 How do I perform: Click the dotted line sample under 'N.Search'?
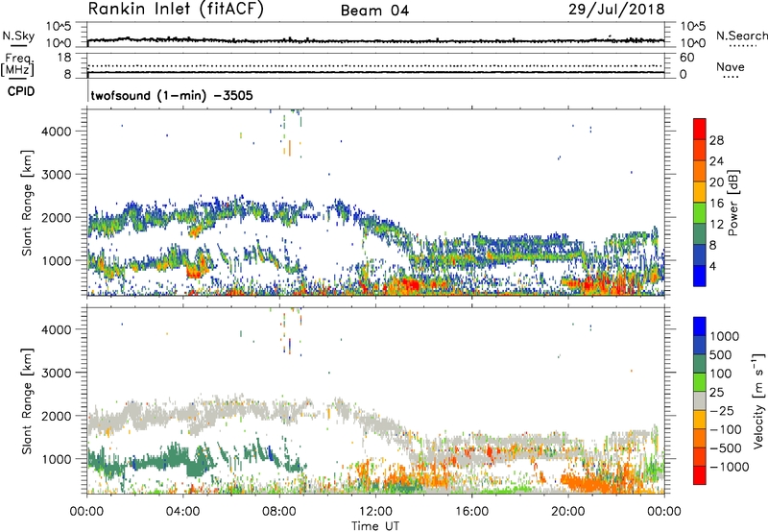click(x=743, y=46)
